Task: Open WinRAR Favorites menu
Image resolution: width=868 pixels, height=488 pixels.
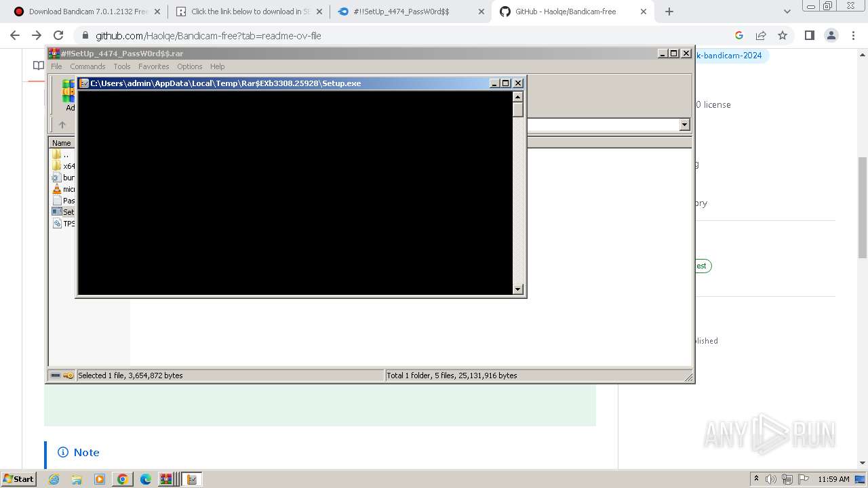Action: tap(154, 66)
